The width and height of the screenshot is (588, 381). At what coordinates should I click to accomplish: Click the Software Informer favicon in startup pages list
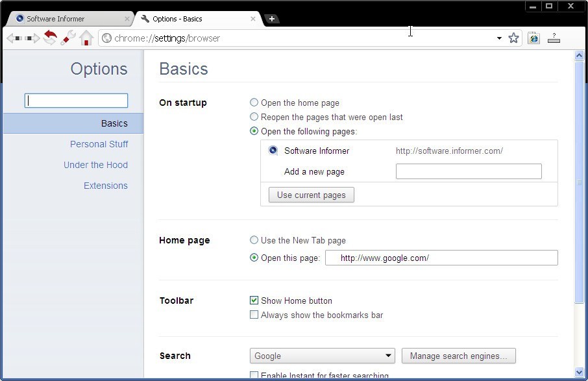273,151
